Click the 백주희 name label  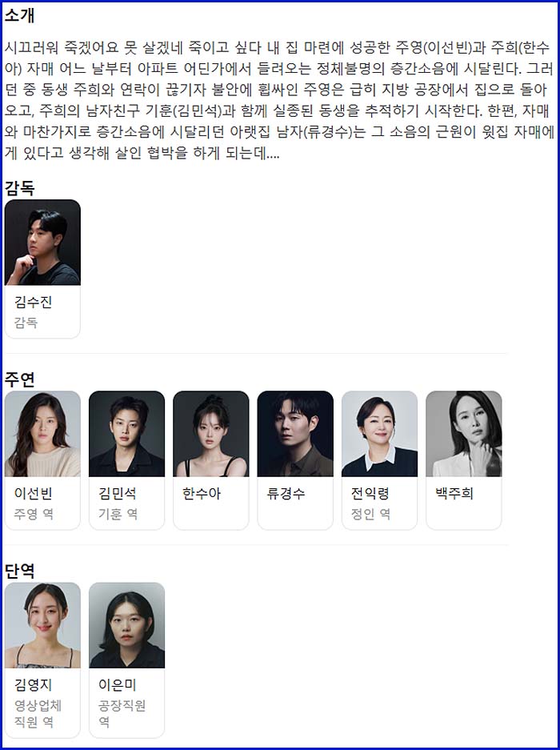coord(454,494)
